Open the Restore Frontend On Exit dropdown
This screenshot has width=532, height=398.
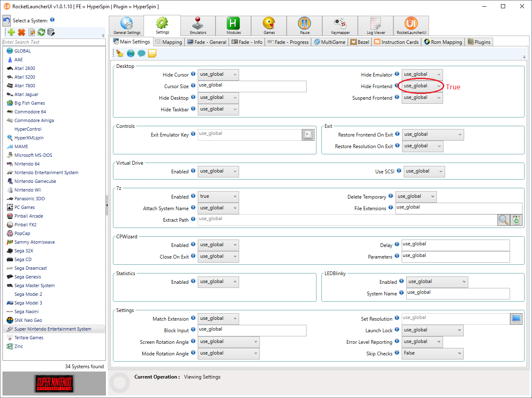(433, 134)
